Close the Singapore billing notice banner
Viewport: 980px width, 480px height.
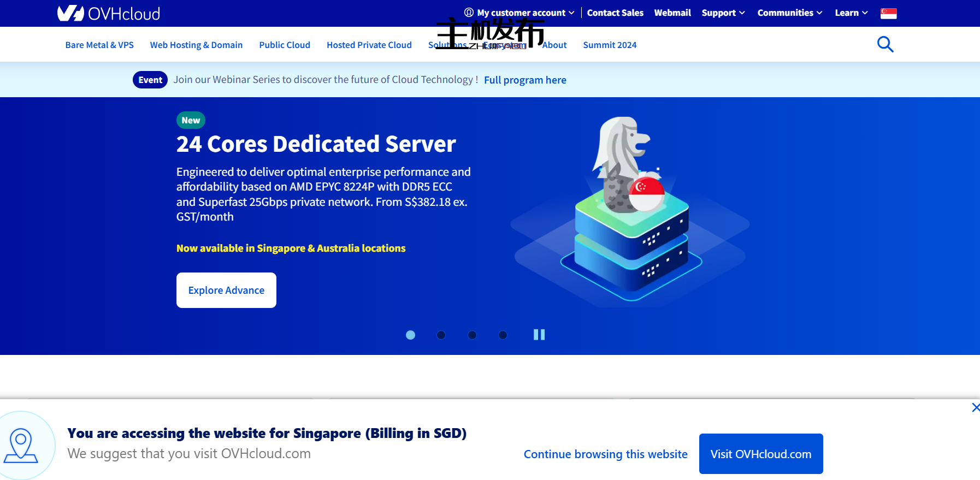click(976, 407)
